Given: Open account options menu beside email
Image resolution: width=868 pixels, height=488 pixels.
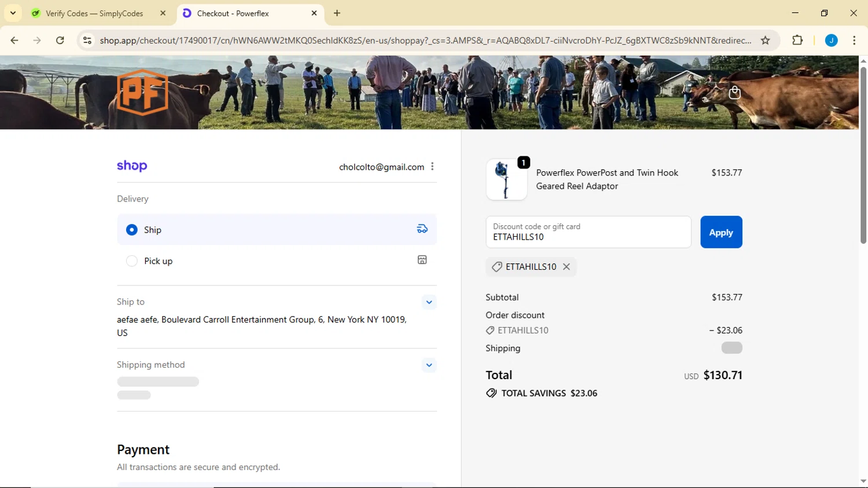Looking at the screenshot, I should (x=432, y=167).
